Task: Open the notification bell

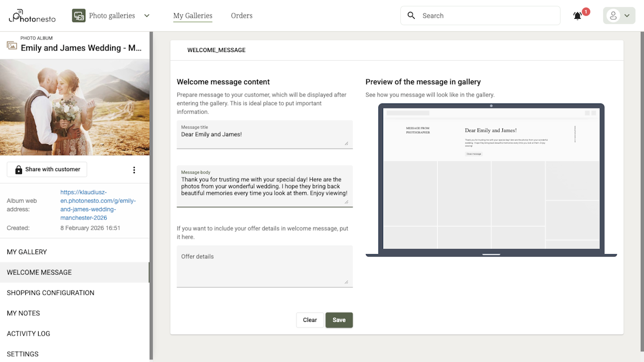Action: point(577,16)
